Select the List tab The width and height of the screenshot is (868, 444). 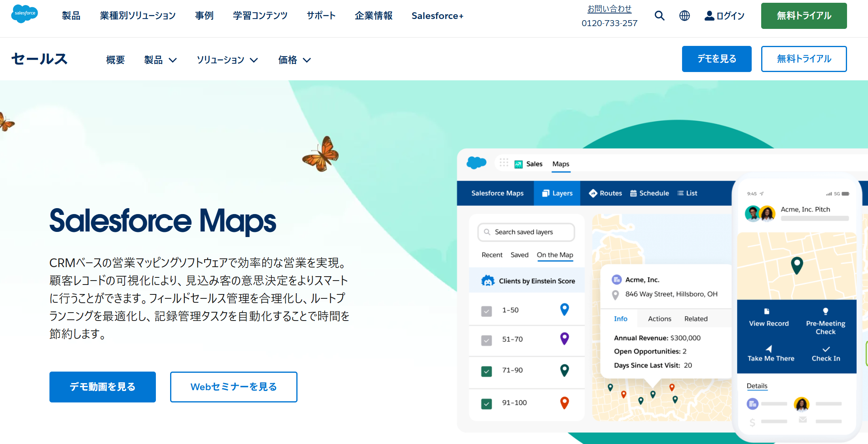pos(687,193)
